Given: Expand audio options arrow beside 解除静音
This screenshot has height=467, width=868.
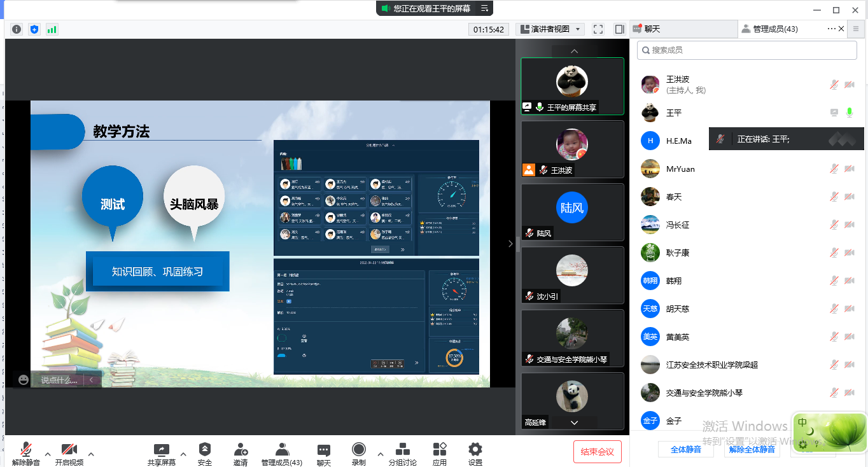Looking at the screenshot, I should point(48,454).
